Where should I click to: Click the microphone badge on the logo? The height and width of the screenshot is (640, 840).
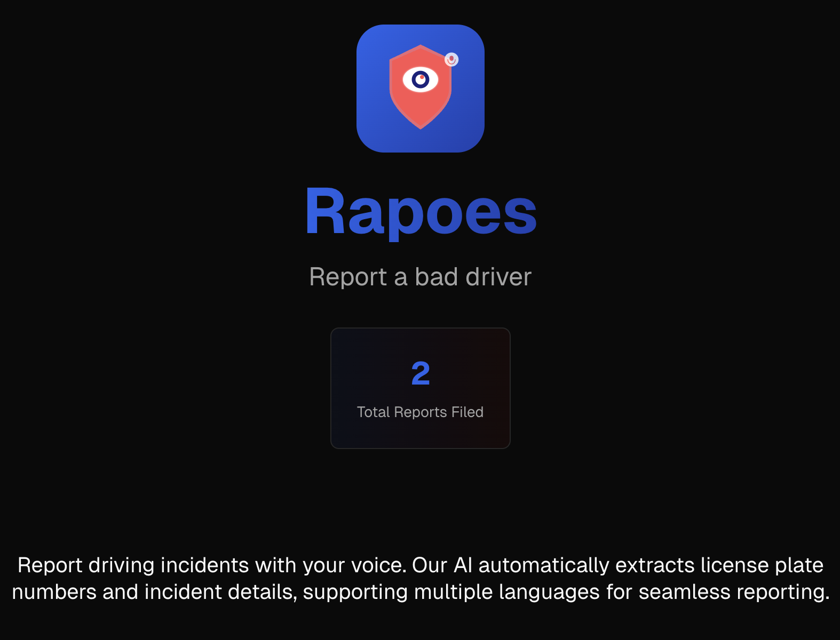pyautogui.click(x=451, y=59)
